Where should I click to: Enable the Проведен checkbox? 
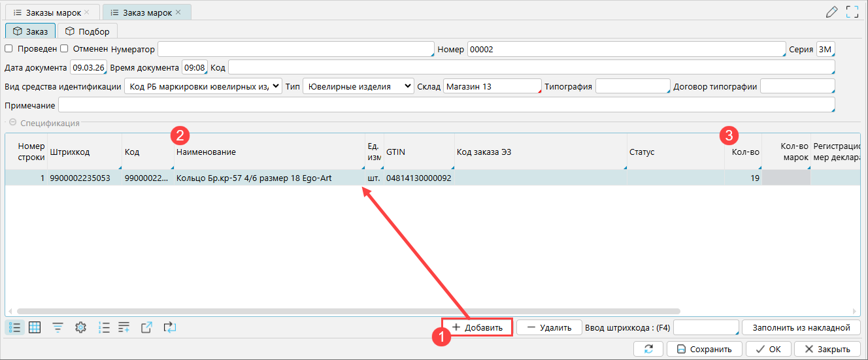click(x=9, y=49)
